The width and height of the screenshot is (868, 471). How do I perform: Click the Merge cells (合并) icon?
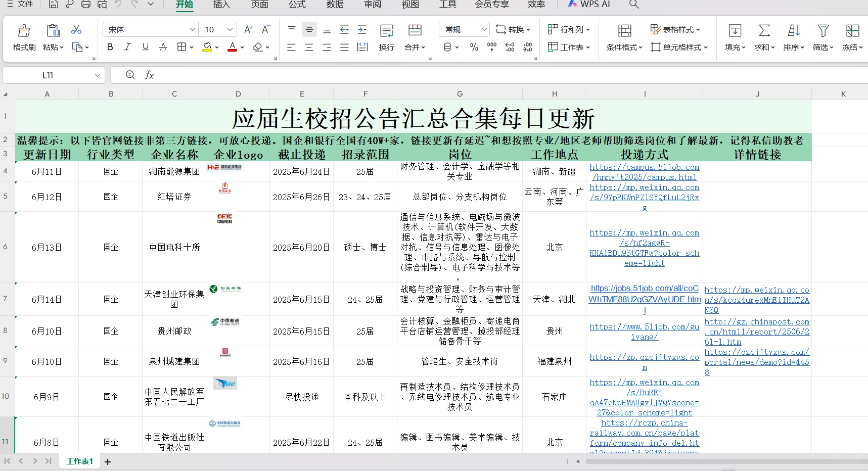click(x=415, y=30)
